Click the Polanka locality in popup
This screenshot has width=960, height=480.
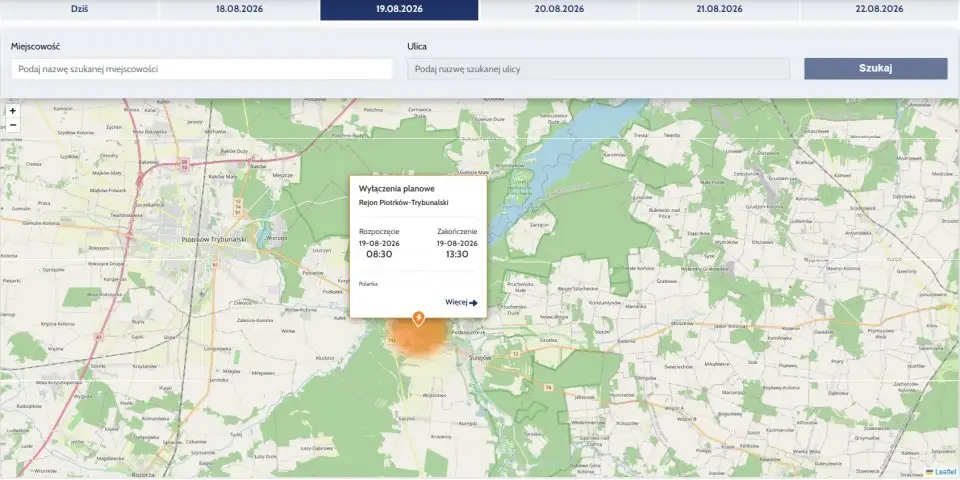click(368, 284)
